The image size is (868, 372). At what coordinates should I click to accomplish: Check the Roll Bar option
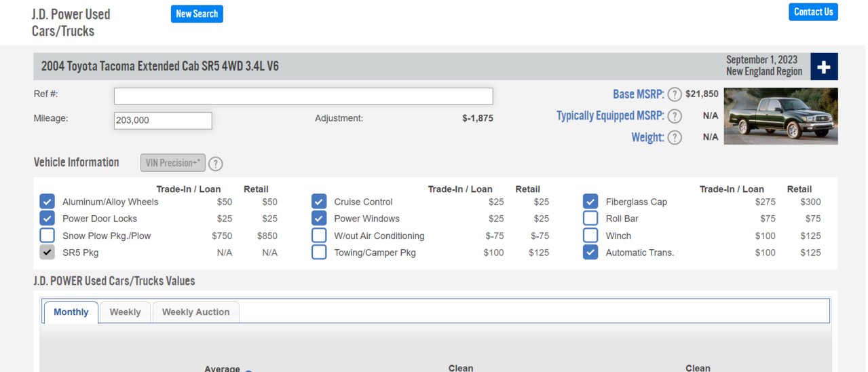[x=590, y=219]
